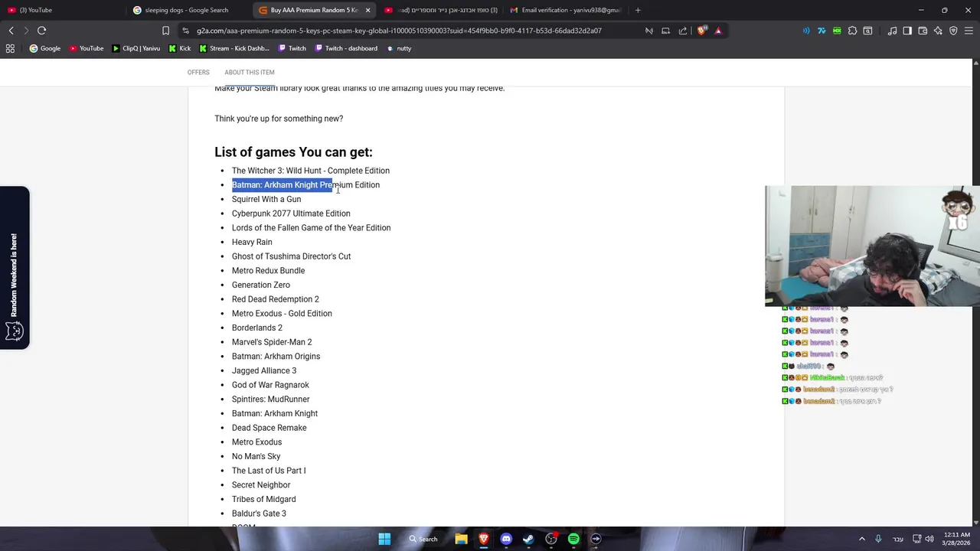
Task: Open Leo AI sparkle icon
Action: point(938,31)
